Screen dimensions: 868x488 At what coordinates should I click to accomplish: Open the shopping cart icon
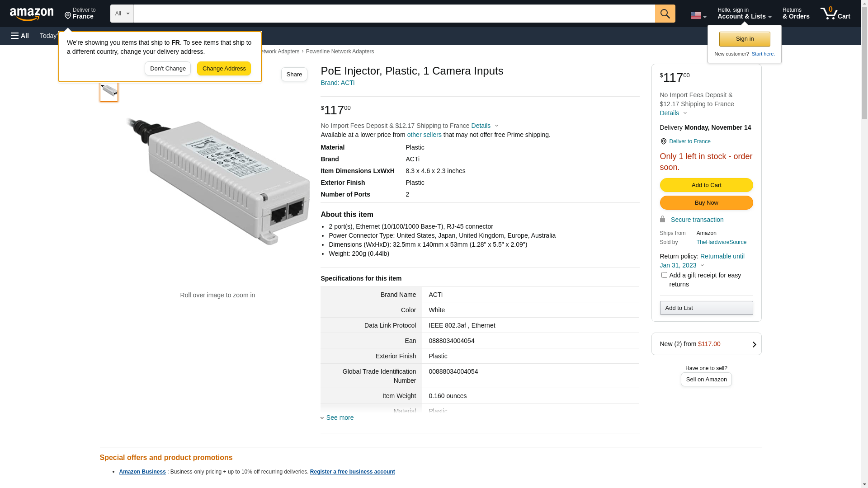(x=835, y=14)
